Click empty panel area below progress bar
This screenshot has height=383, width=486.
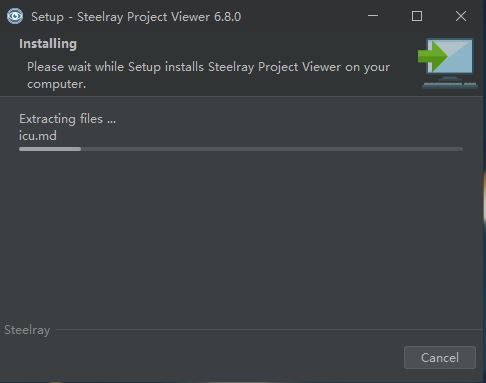coord(241,233)
